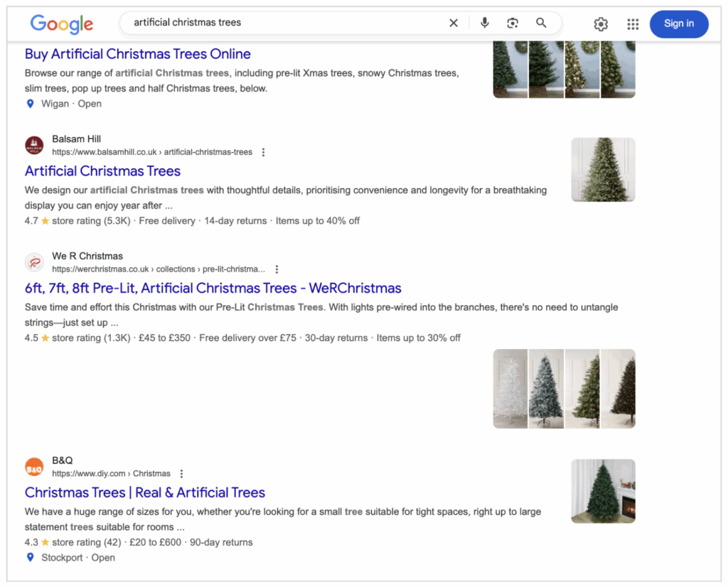The width and height of the screenshot is (728, 587).
Task: Open more options for We R Christmas result
Action: pyautogui.click(x=277, y=269)
